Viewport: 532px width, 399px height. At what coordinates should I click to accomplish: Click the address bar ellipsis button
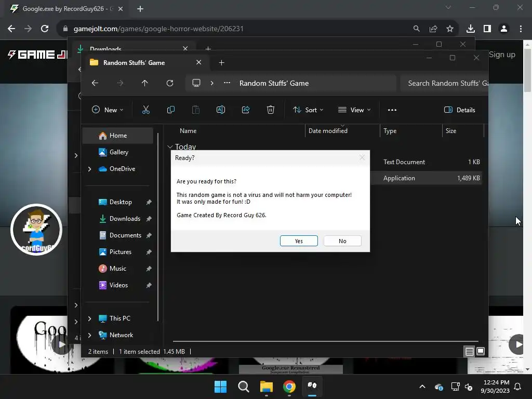tap(227, 83)
